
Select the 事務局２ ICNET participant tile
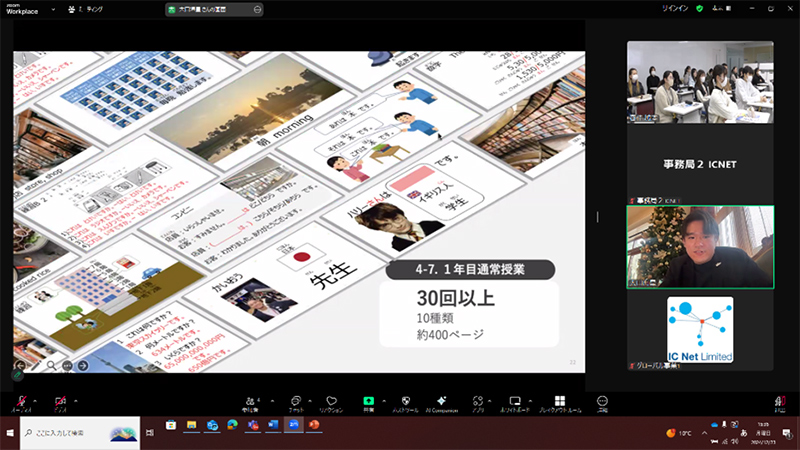[x=700, y=164]
